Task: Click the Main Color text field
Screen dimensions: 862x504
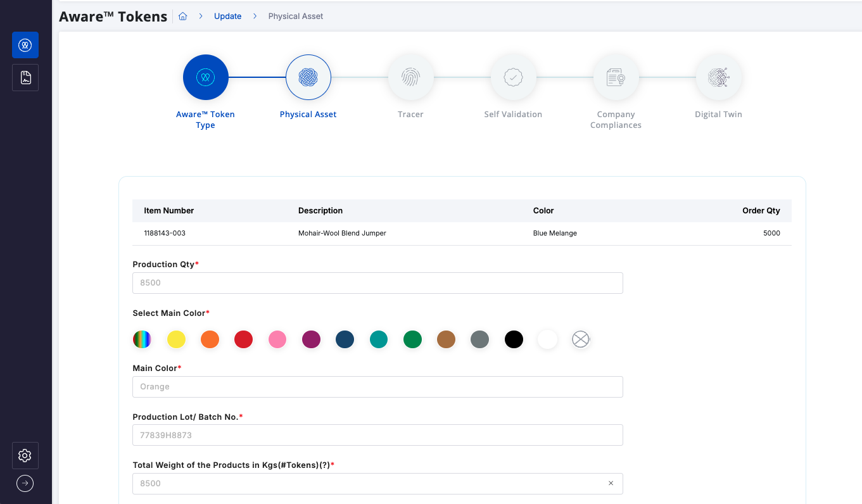Action: pos(377,387)
